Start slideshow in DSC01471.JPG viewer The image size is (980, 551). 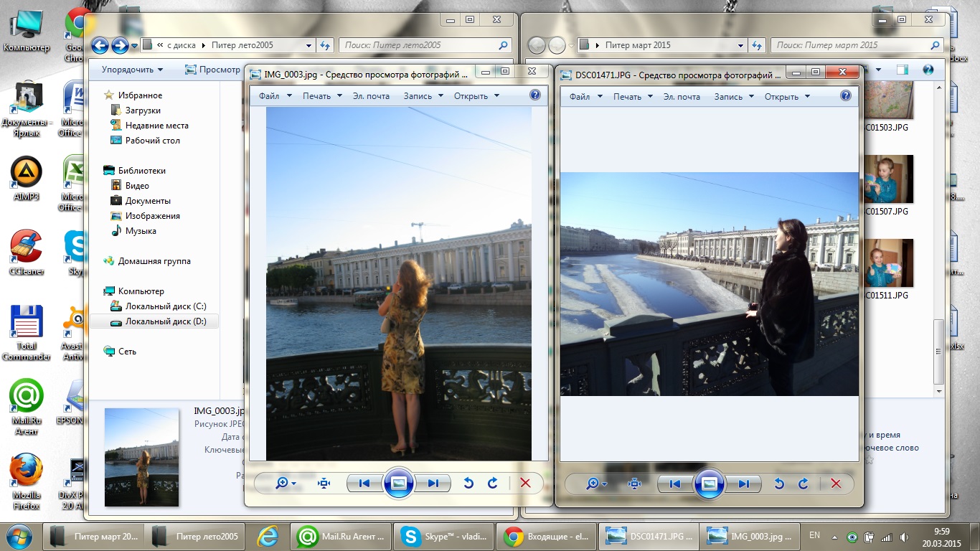[710, 484]
